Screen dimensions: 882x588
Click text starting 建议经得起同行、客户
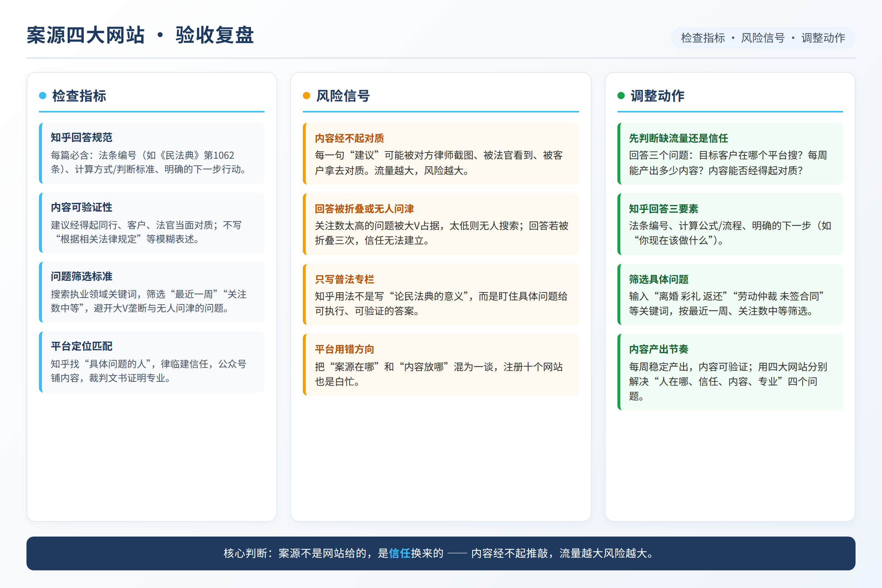click(146, 232)
